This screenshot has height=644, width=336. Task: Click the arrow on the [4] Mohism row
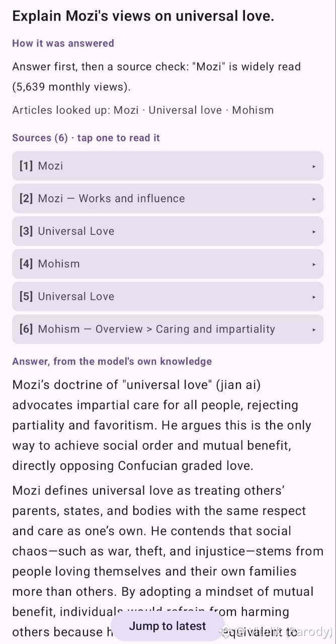(314, 264)
